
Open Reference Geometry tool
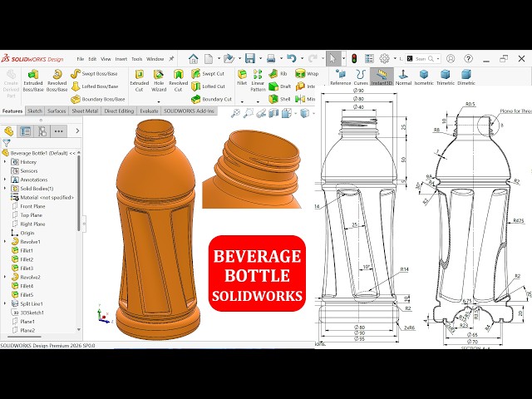click(340, 77)
